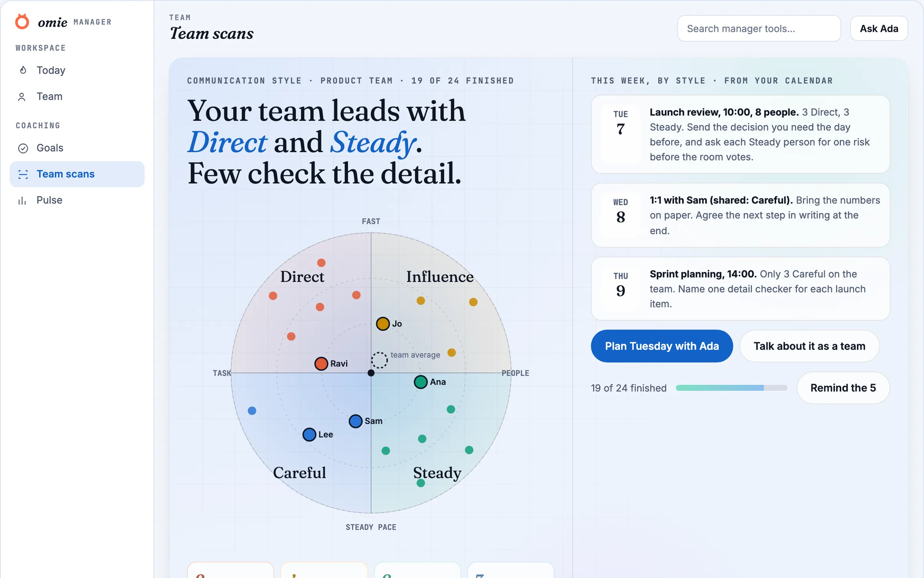Click the TASK axis label
The image size is (924, 578).
(222, 373)
